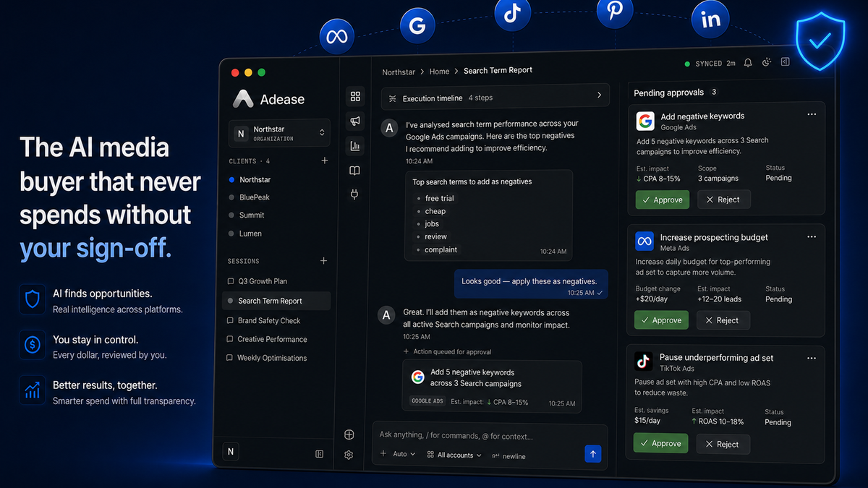Image resolution: width=868 pixels, height=488 pixels.
Task: Open the dashboard grid icon in rail
Action: coord(355,96)
